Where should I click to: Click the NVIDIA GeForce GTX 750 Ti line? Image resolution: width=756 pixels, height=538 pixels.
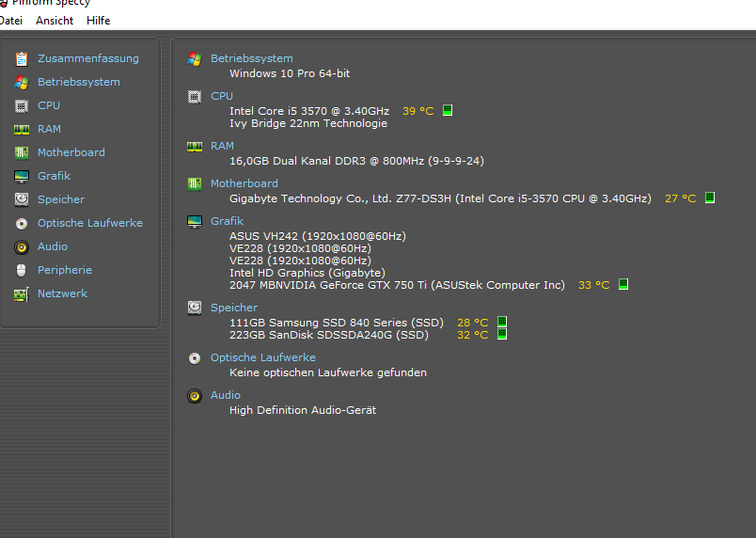tap(398, 285)
